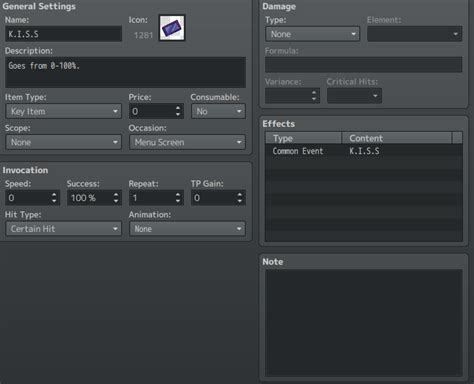Image resolution: width=474 pixels, height=384 pixels.
Task: Increase Repeat with the up arrow
Action: (178, 195)
